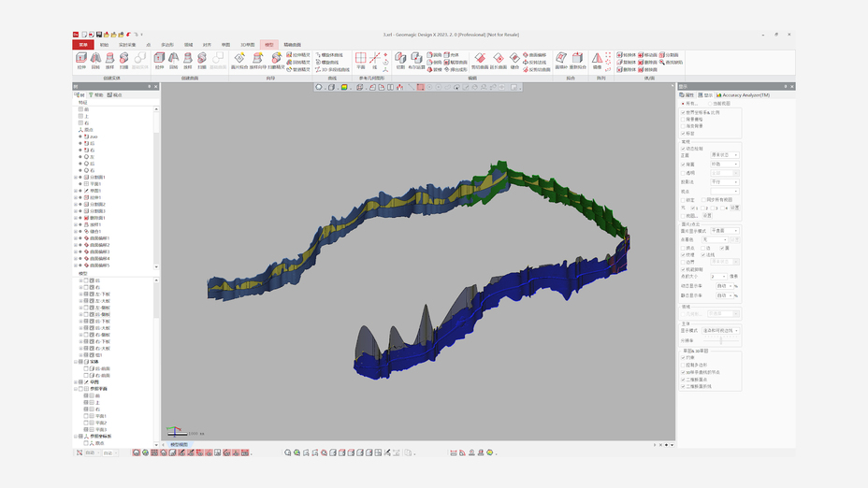Select the solid 拉伸 (Extrude) tool in 创建实体

point(81,61)
